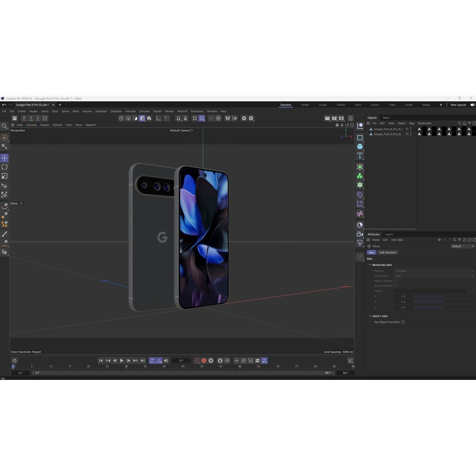Toggle X axis lock
The image size is (476, 476).
pos(24,118)
